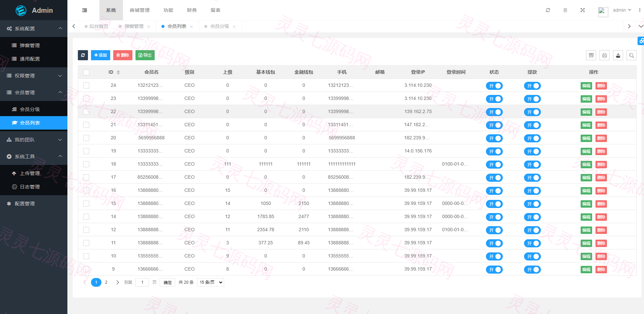Select the checkbox for row ID 20
The height and width of the screenshot is (314, 644).
pos(86,138)
